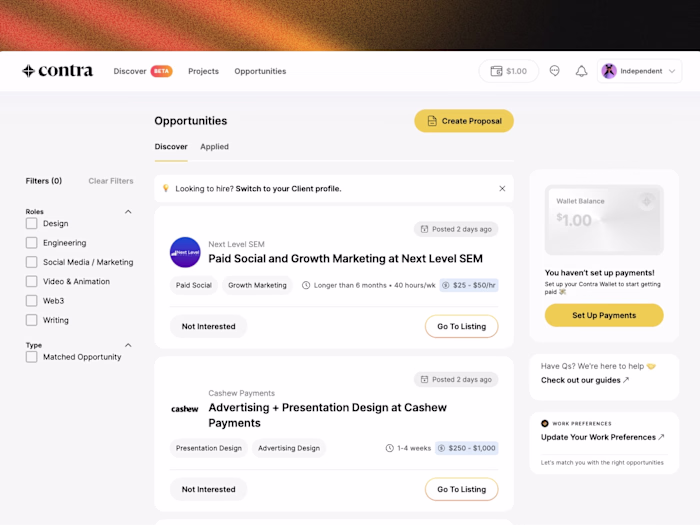Click the $250 - $1,000 budget badge
700x525 pixels.
(467, 448)
